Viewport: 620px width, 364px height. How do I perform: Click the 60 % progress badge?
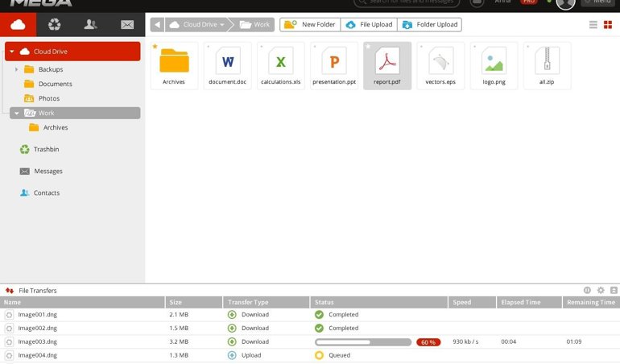pyautogui.click(x=428, y=342)
